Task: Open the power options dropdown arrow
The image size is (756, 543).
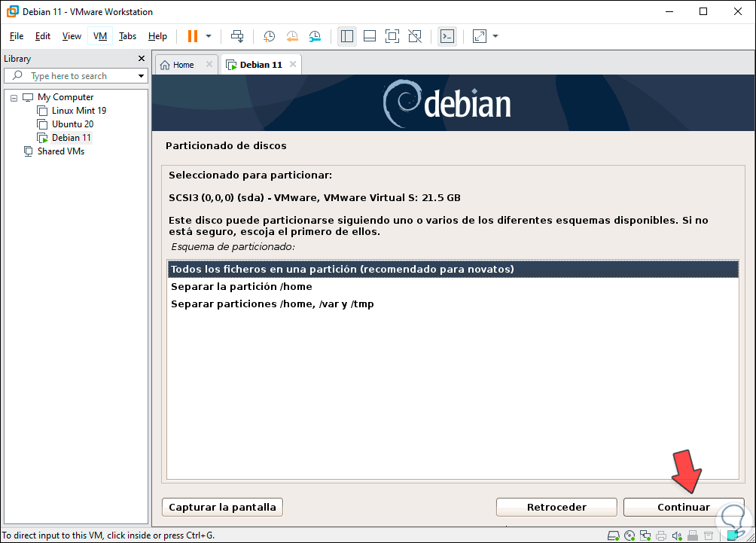Action: coord(209,36)
